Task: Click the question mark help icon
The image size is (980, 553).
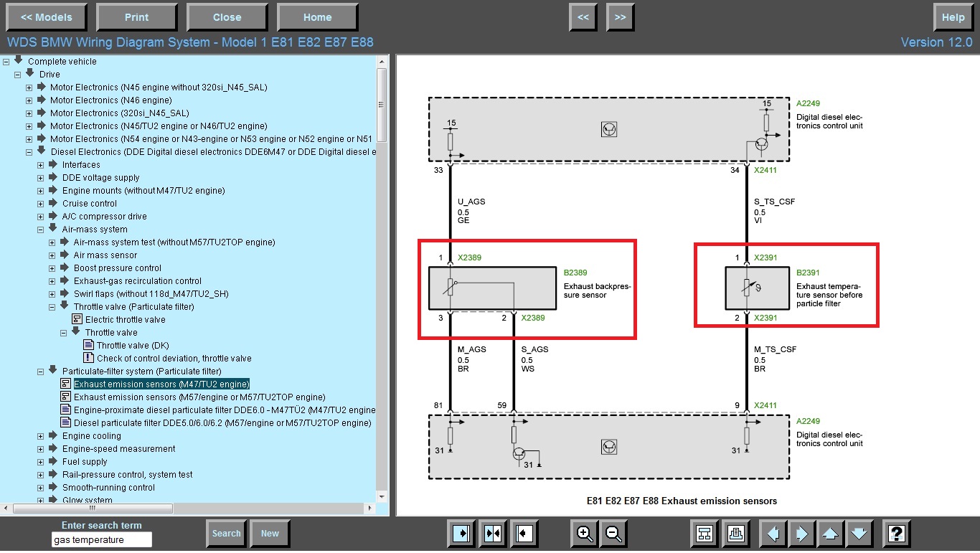Action: coord(897,534)
